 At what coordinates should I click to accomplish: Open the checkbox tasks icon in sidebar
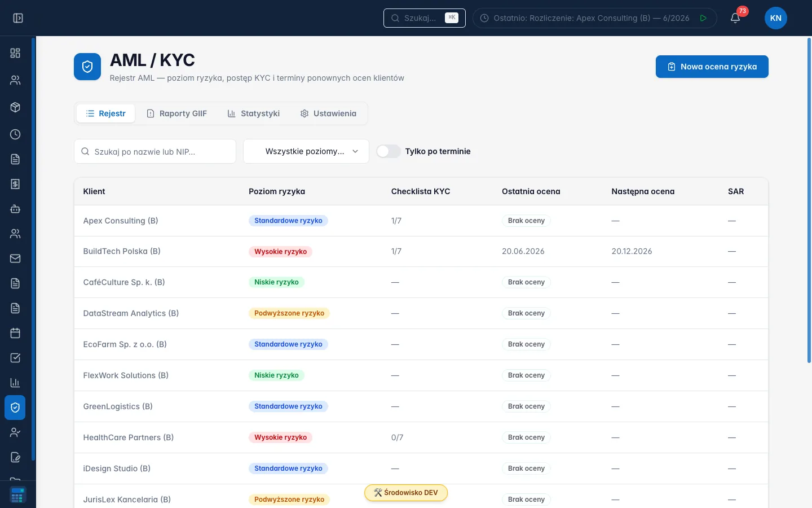15,358
